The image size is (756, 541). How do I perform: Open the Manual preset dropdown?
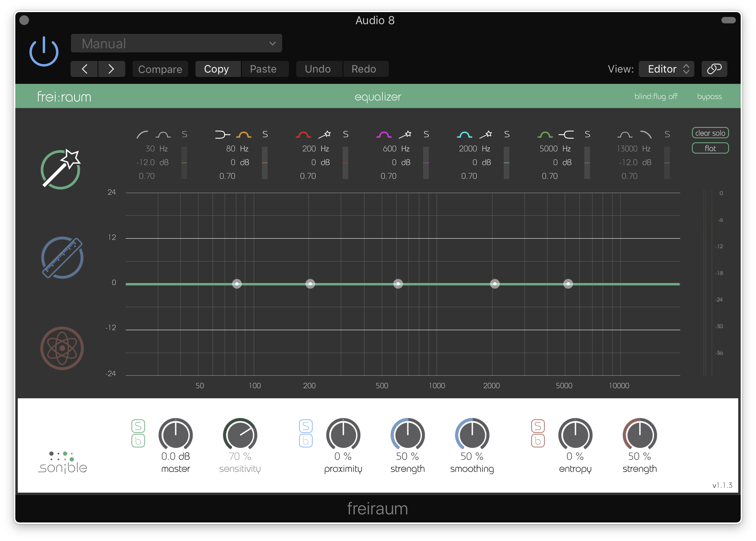click(176, 44)
